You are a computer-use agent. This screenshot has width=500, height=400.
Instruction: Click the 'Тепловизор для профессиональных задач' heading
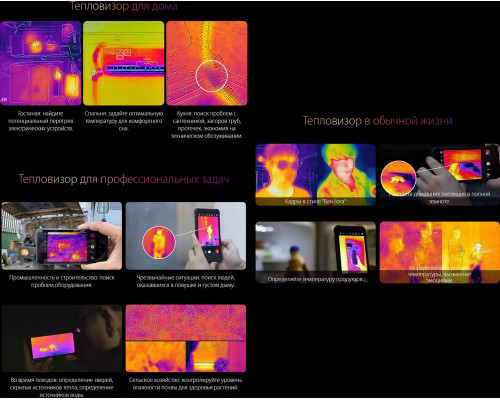click(x=124, y=179)
